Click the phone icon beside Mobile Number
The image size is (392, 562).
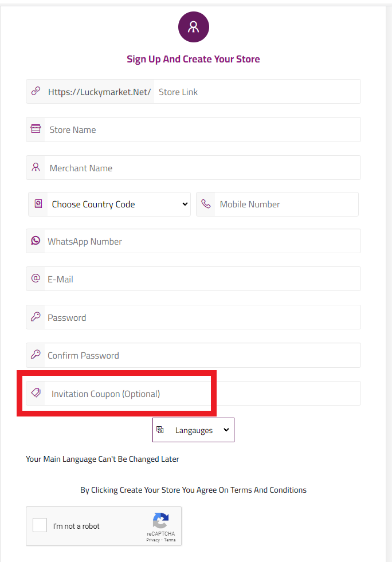(206, 204)
